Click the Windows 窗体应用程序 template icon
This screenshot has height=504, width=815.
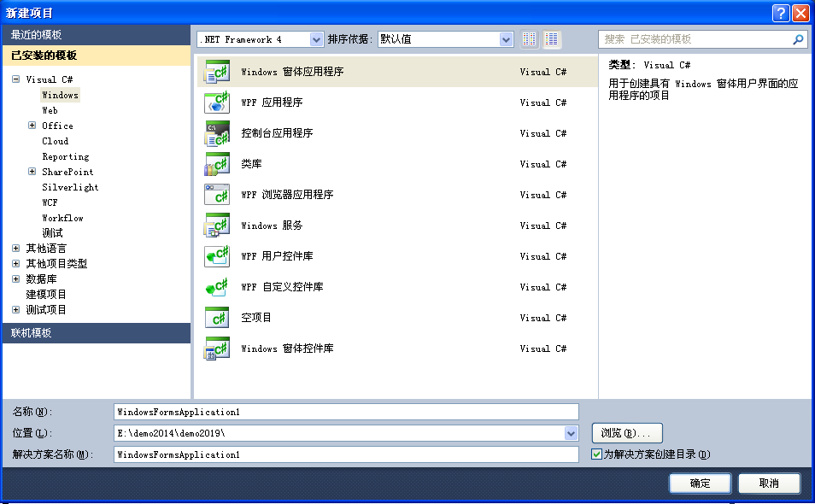click(217, 73)
